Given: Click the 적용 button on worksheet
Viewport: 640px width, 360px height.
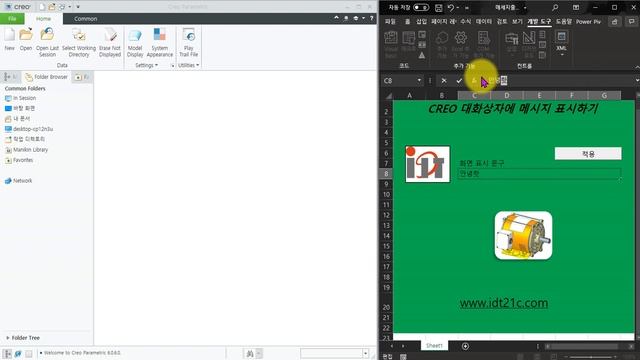Looking at the screenshot, I should point(588,153).
